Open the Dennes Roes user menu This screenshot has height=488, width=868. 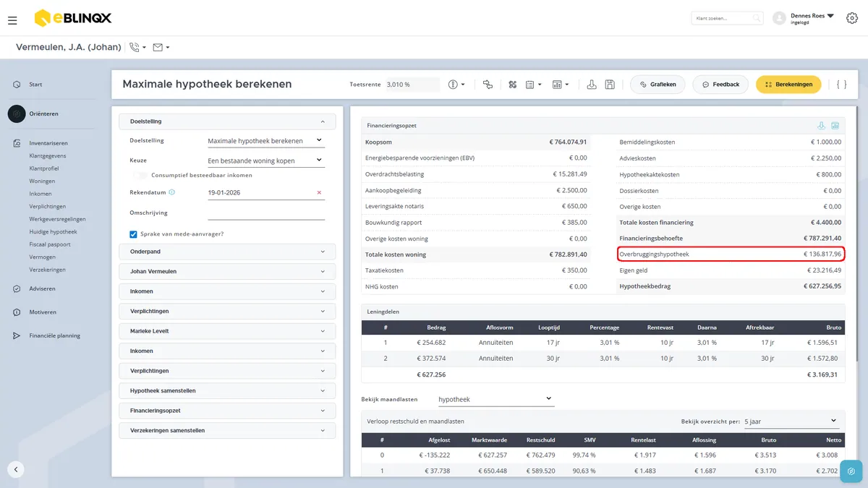(x=812, y=18)
